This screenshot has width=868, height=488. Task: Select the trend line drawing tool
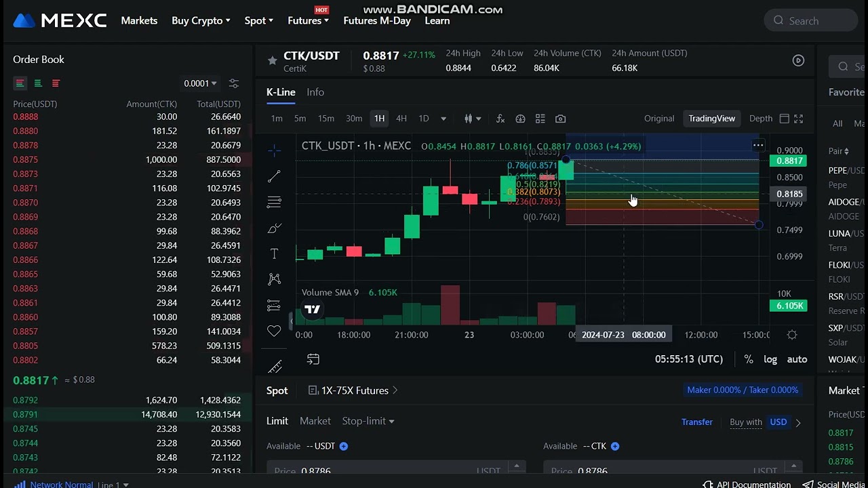274,176
